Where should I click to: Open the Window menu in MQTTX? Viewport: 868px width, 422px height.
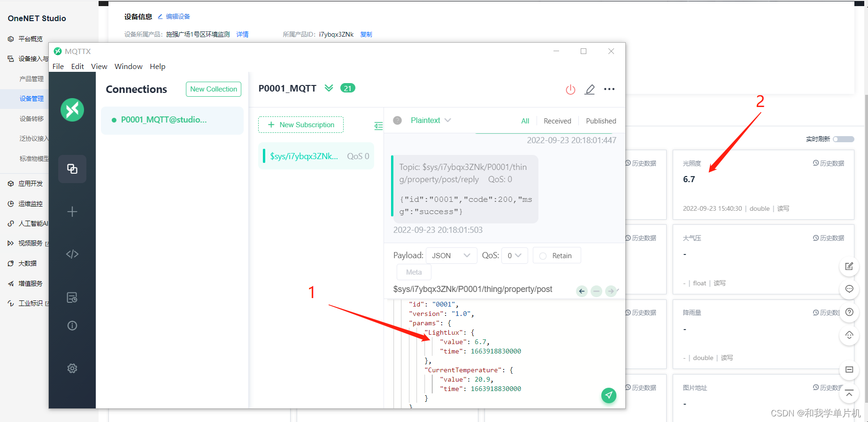coord(129,66)
